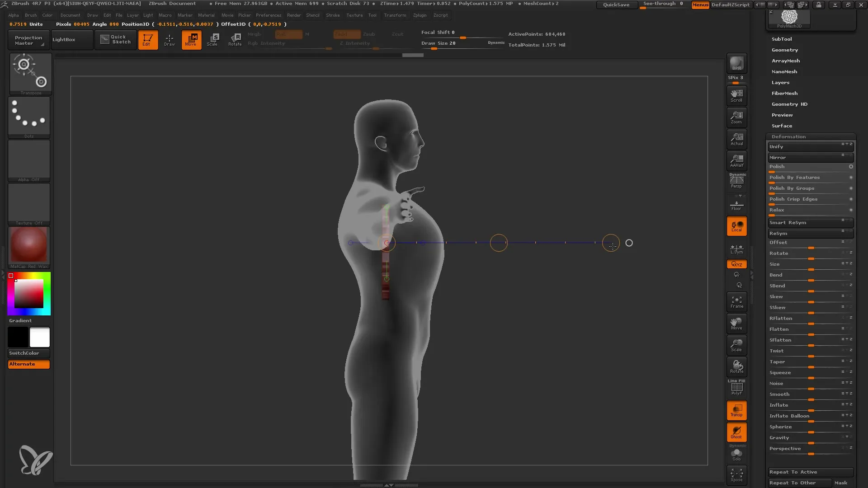Select the Local symmetry icon
Viewport: 868px width, 488px height.
coord(736,248)
